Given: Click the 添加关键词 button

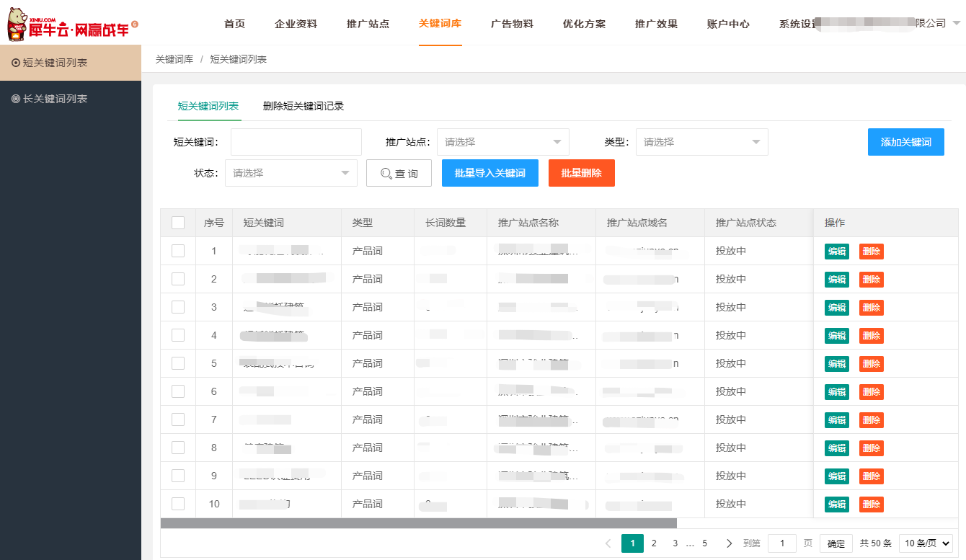Looking at the screenshot, I should click(x=906, y=142).
